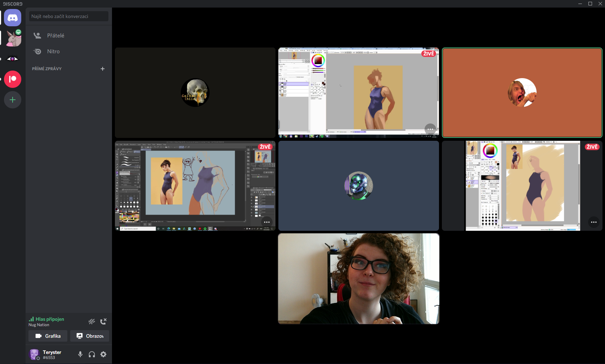Toggle noise suppression icon
The height and width of the screenshot is (364, 605).
click(x=92, y=322)
